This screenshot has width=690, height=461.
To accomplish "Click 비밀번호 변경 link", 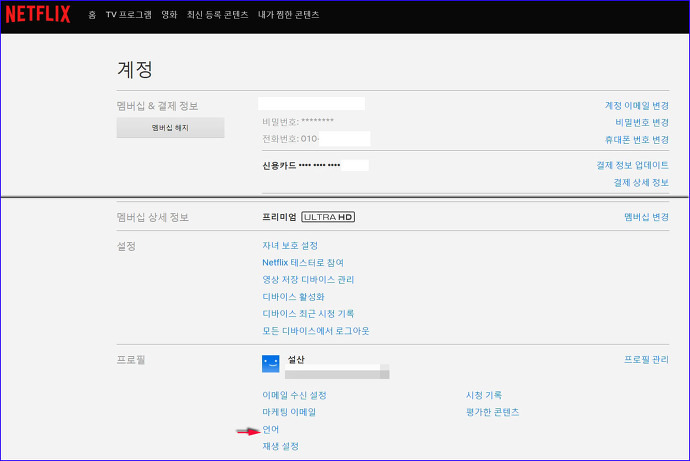I will [x=642, y=122].
